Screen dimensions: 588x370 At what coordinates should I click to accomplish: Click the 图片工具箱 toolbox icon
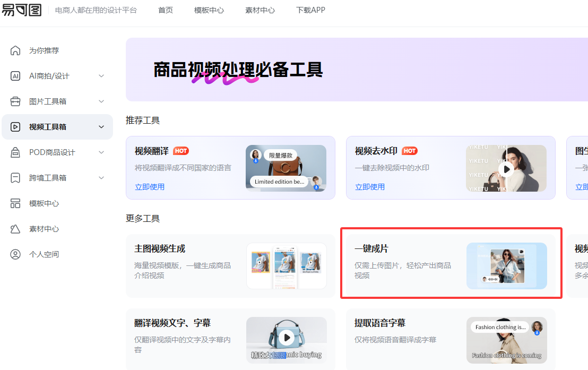point(15,101)
